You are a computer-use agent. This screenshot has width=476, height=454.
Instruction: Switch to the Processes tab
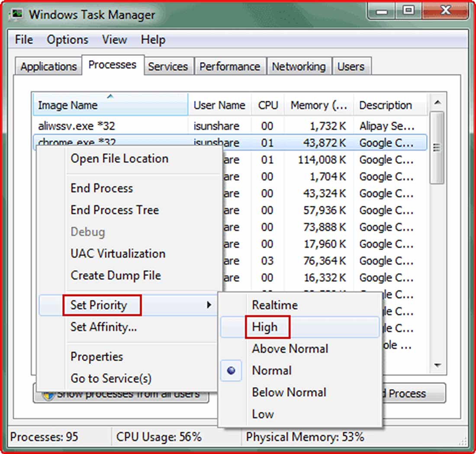point(113,65)
